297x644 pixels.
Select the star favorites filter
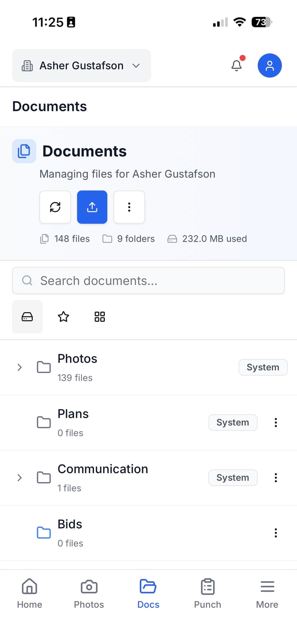click(x=63, y=317)
